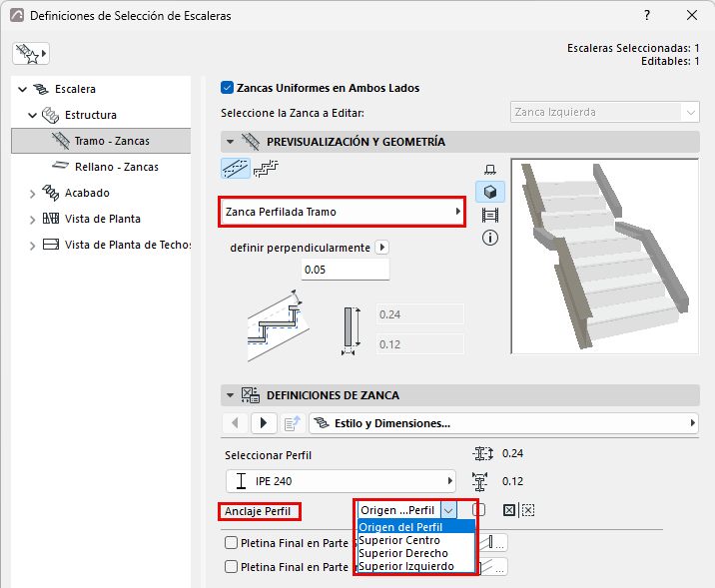Select the Estructura tree item
This screenshot has height=588, width=715.
(90, 115)
